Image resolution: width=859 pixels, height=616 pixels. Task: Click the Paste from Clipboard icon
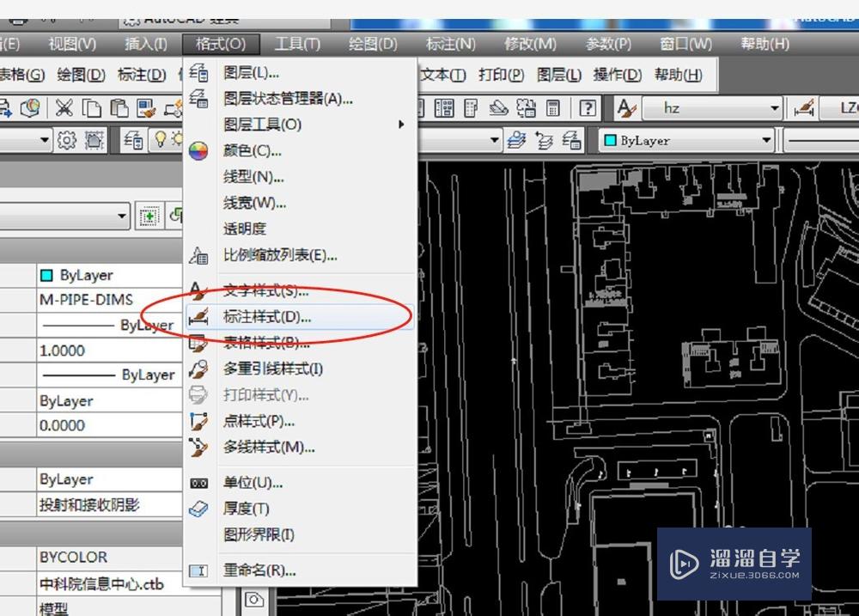click(120, 108)
